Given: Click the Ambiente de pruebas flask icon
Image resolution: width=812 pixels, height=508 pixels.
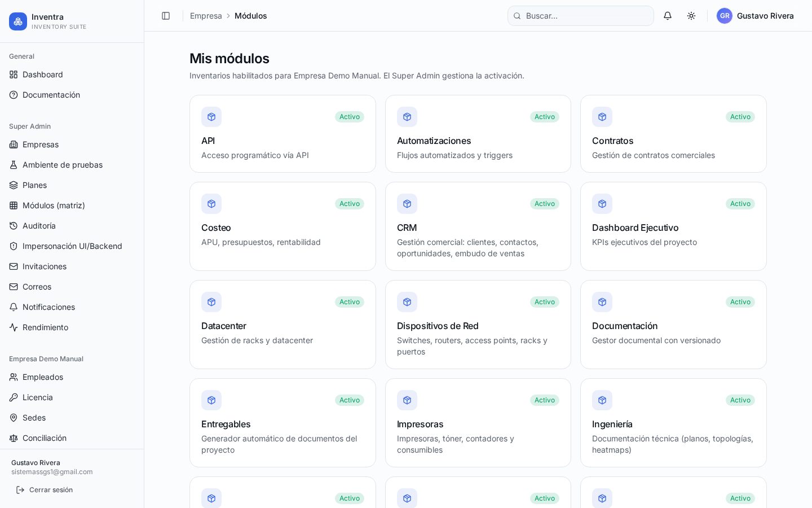Looking at the screenshot, I should pyautogui.click(x=14, y=165).
